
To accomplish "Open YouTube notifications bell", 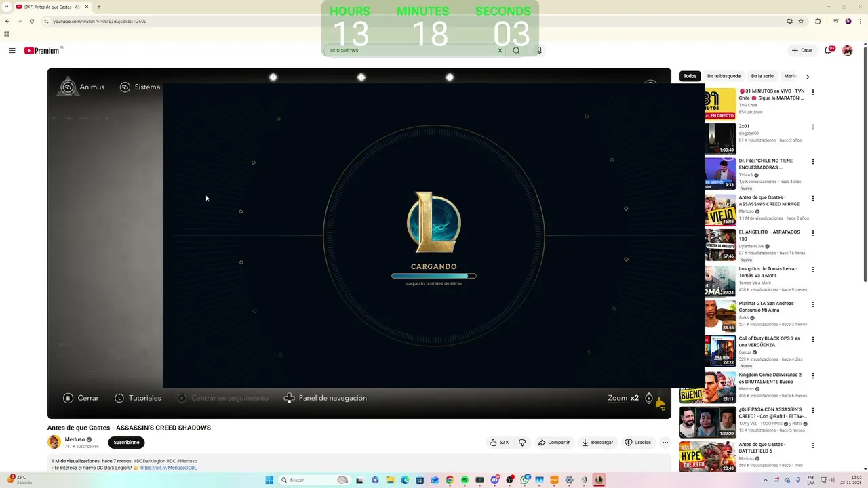I will point(829,50).
